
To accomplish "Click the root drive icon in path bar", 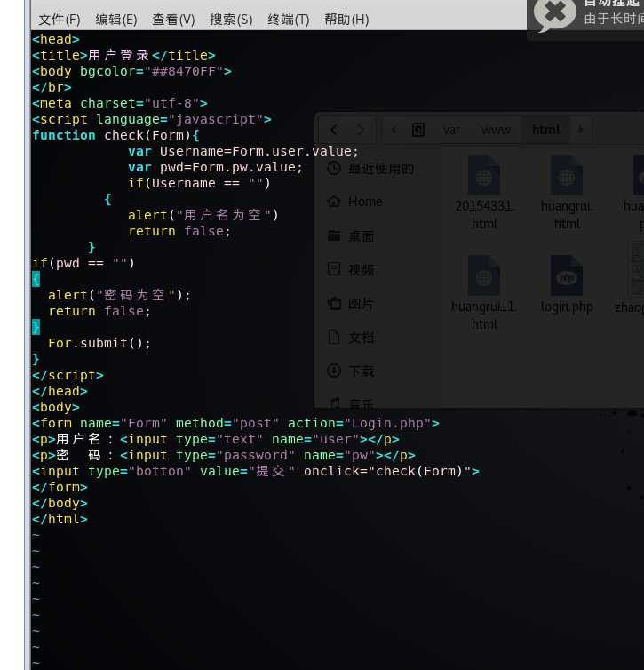I will (x=418, y=129).
